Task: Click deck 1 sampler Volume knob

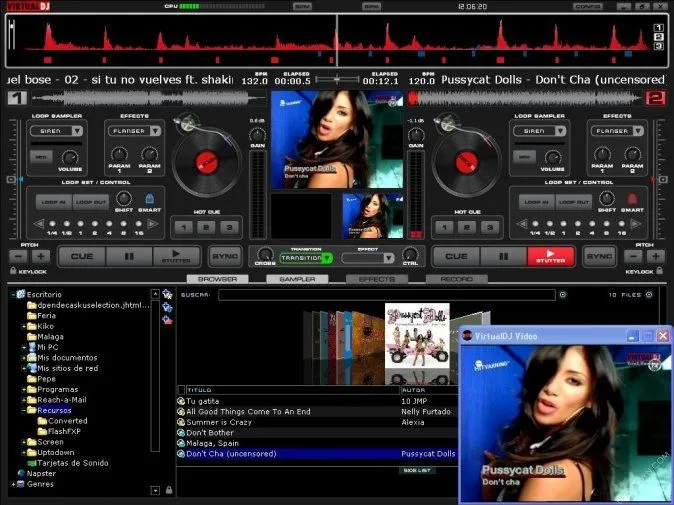Action: pyautogui.click(x=70, y=158)
